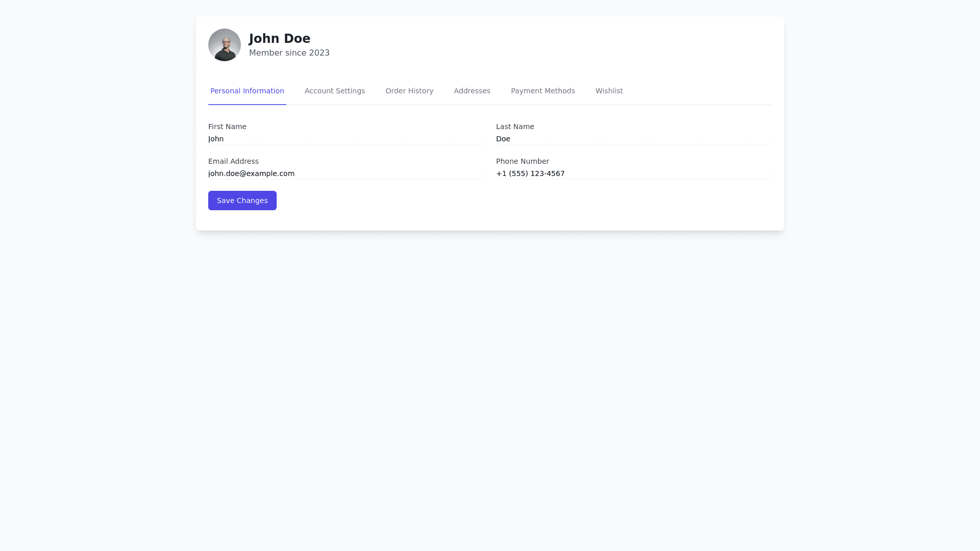Click the Last Name label
This screenshot has height=551, width=980.
pyautogui.click(x=515, y=127)
